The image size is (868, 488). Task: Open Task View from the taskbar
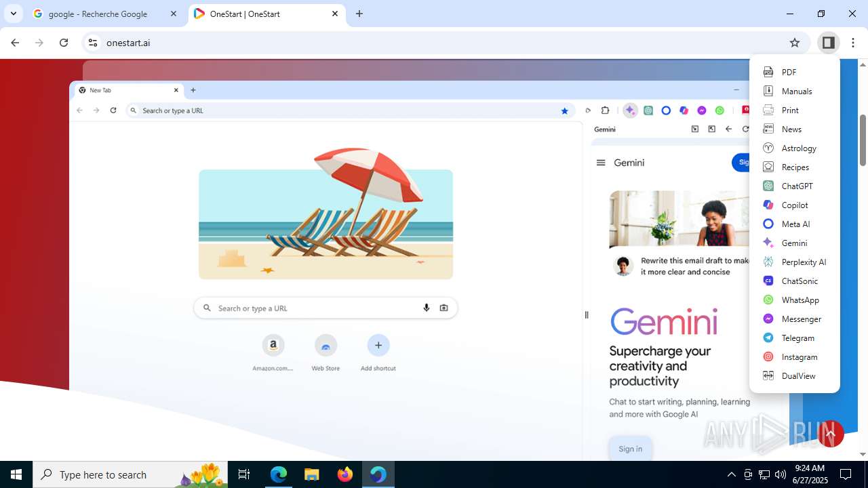pyautogui.click(x=245, y=474)
